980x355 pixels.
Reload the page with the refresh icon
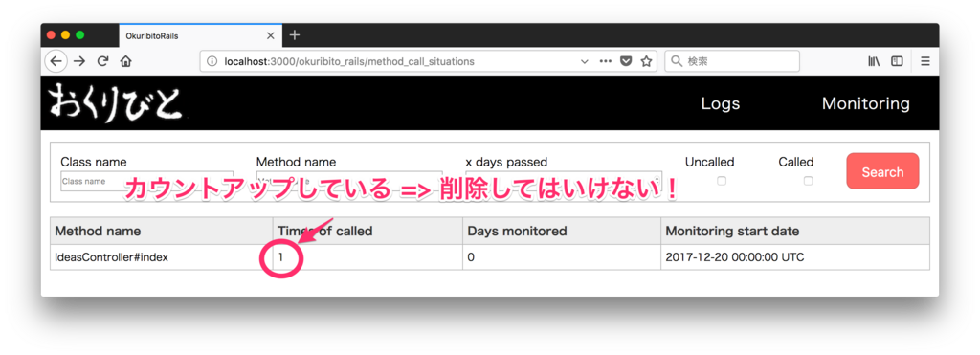coord(103,61)
